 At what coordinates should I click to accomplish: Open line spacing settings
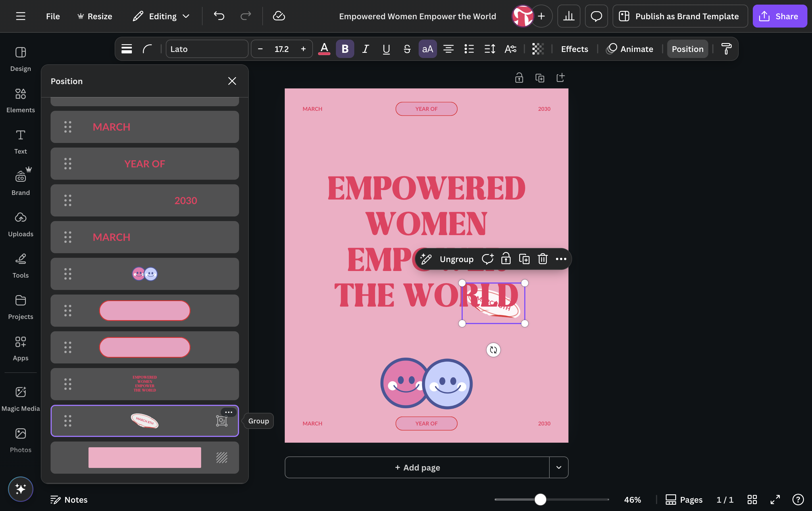point(490,49)
